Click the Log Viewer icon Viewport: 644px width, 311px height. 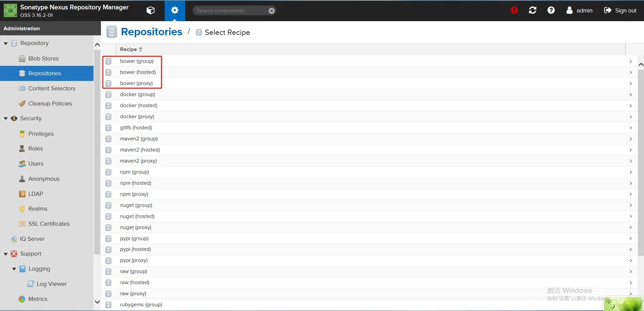click(31, 284)
